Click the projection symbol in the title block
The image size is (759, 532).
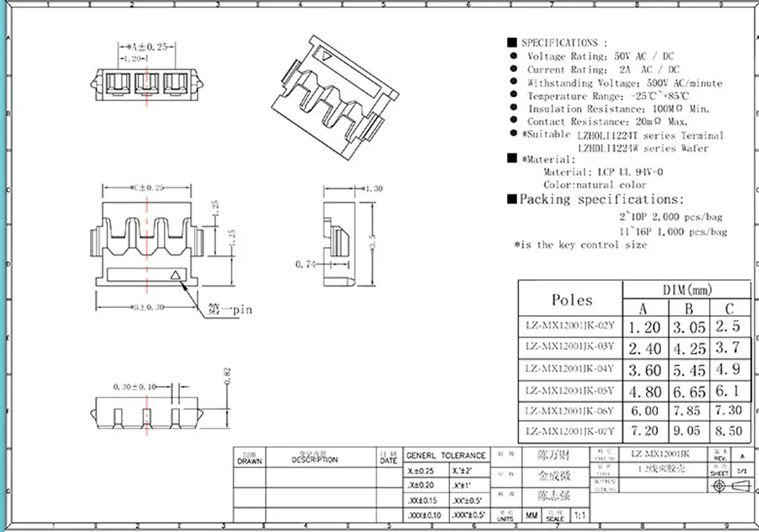(x=732, y=486)
